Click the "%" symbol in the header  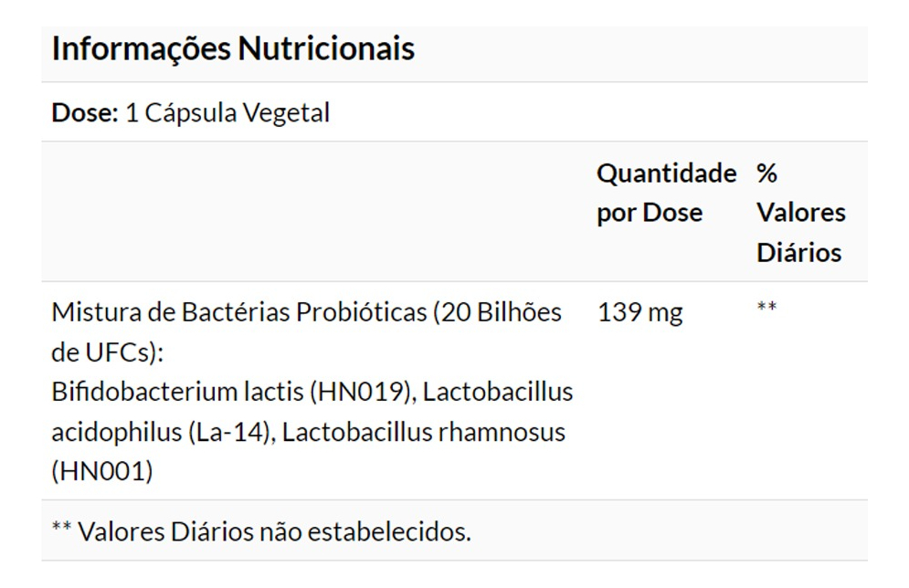click(766, 173)
